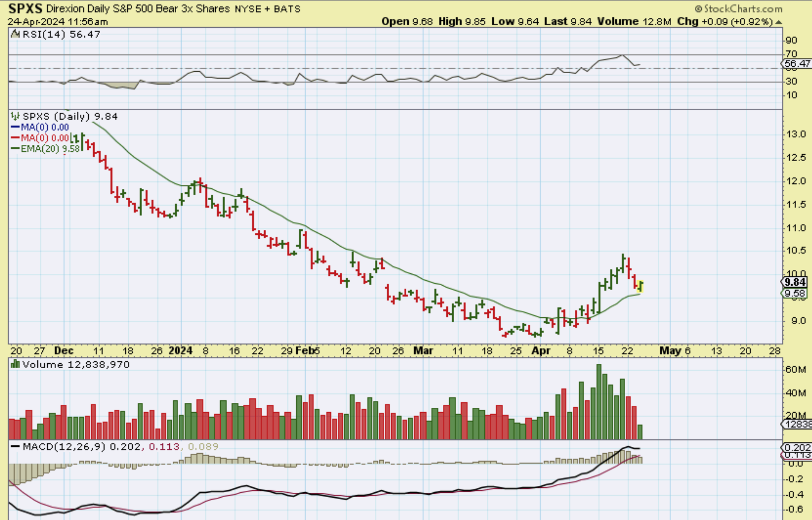Click the SPXS (Daily) price bar icon
The width and height of the screenshot is (812, 520).
15,117
